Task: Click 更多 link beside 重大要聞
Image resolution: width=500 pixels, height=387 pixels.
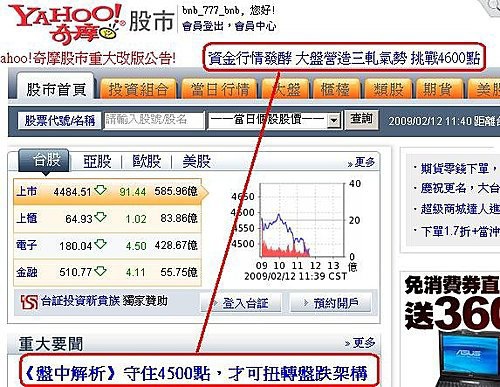Action: point(360,343)
